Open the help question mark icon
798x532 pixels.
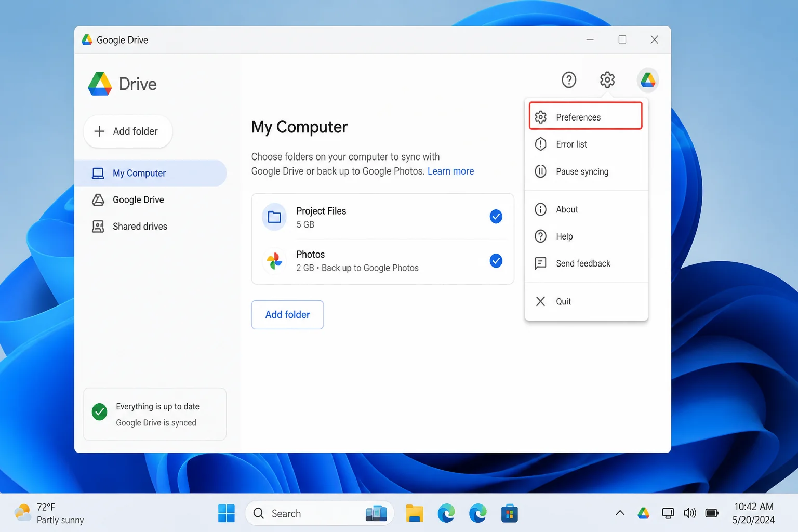pos(569,80)
